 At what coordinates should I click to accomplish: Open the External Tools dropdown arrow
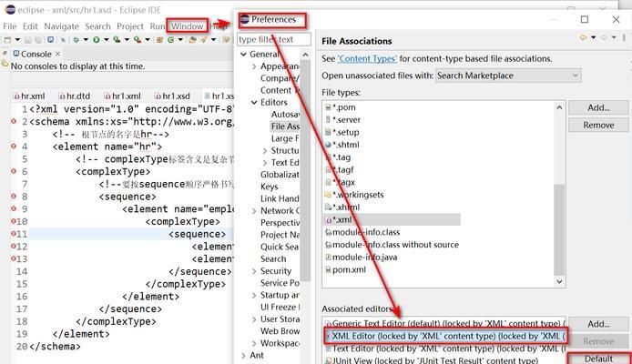coord(148,40)
